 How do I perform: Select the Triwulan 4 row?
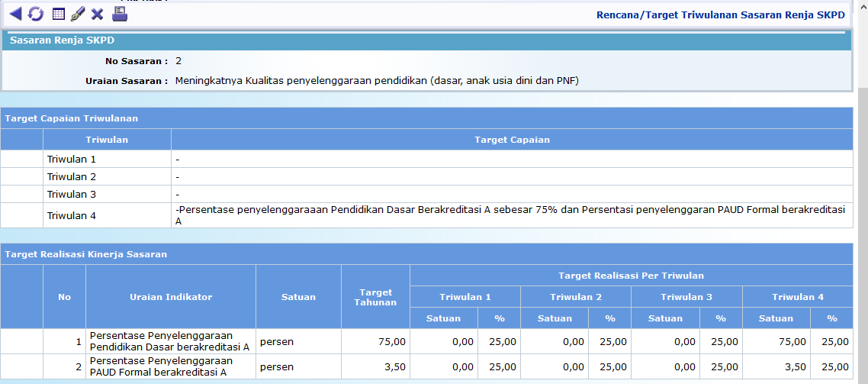point(72,215)
